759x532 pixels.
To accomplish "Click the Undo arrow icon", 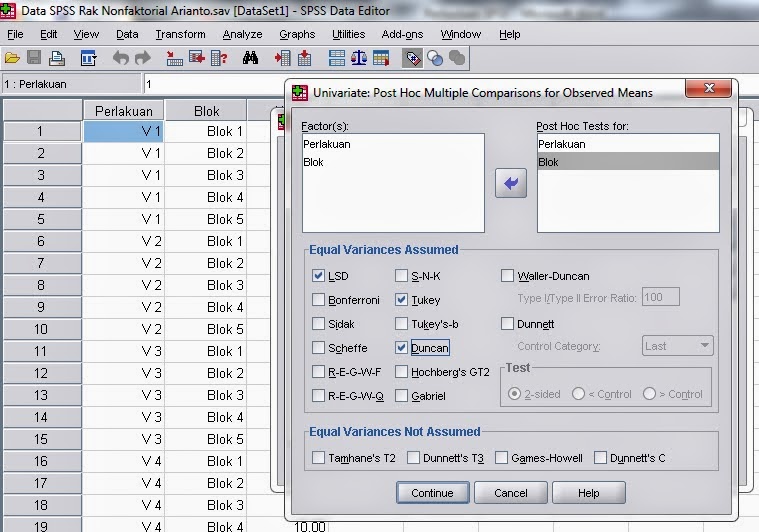I will coord(121,59).
